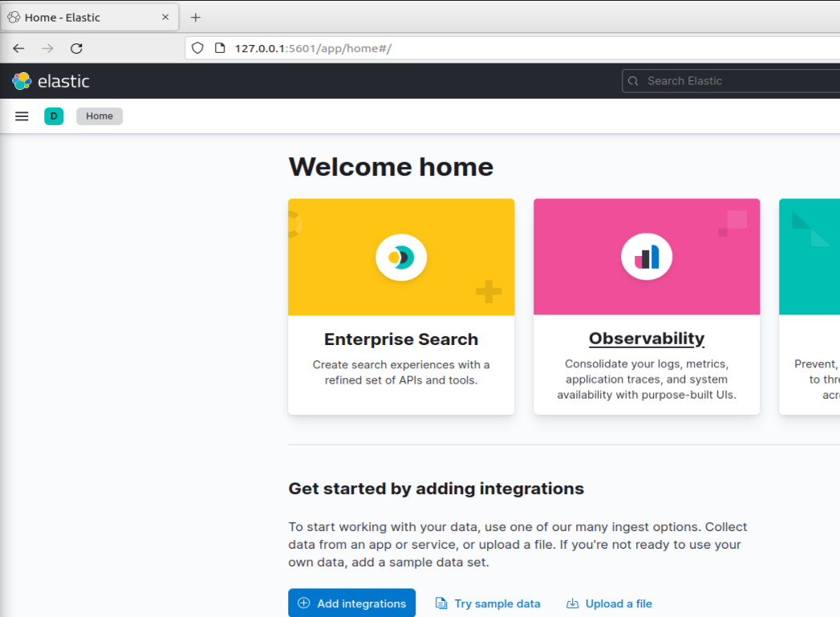The width and height of the screenshot is (840, 617).
Task: Click Upload a file link
Action: coord(609,603)
